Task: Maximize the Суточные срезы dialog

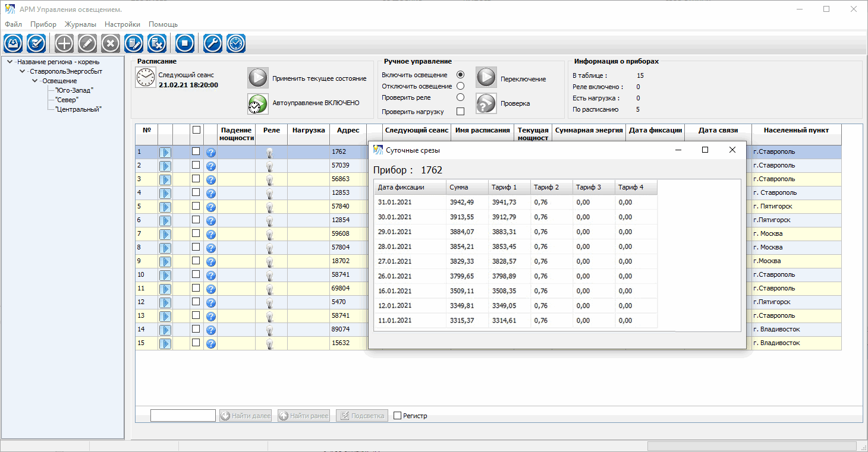Action: pos(705,150)
